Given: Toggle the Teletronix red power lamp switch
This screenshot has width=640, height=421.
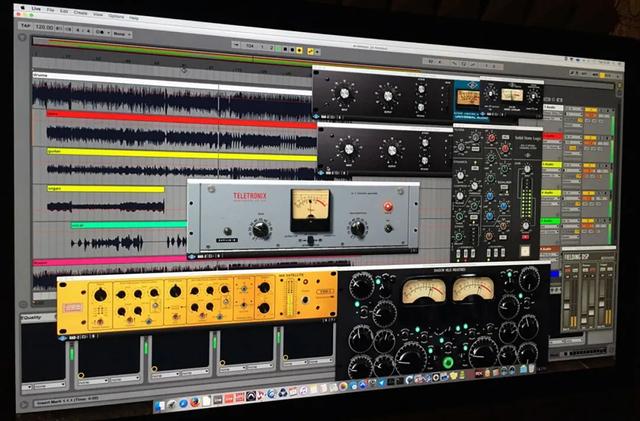Looking at the screenshot, I should click(x=388, y=207).
